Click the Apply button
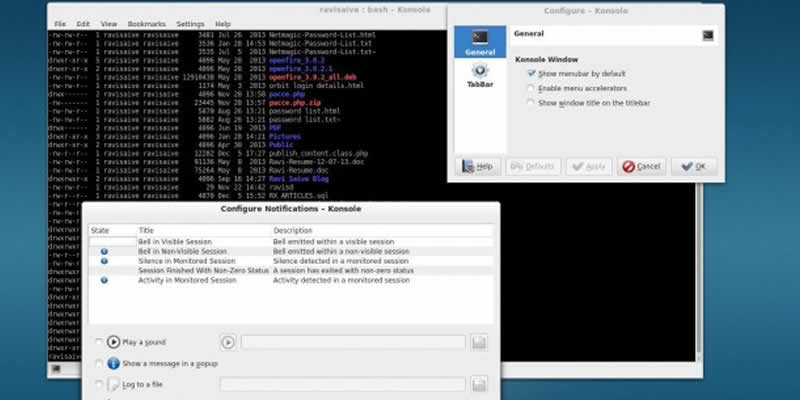The height and width of the screenshot is (400, 800). (589, 166)
